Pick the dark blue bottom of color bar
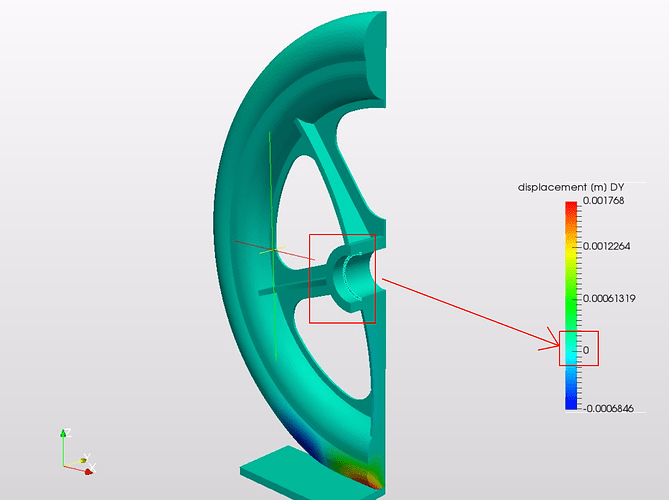This screenshot has width=669, height=500. pyautogui.click(x=571, y=403)
